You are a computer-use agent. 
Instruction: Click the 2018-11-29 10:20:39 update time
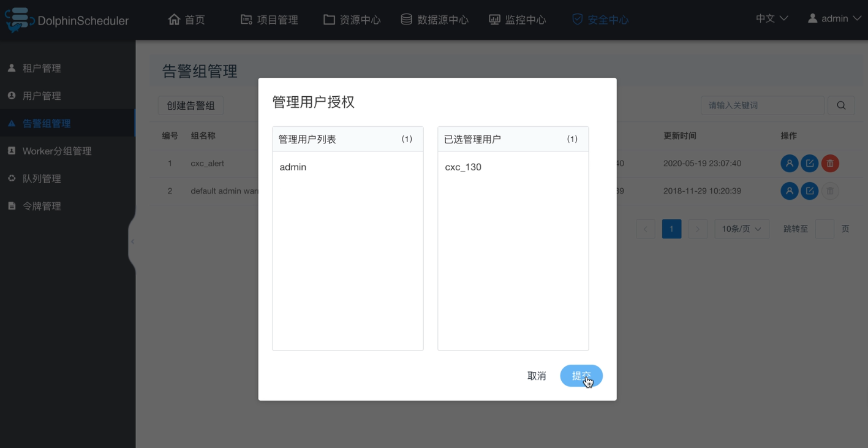coord(702,191)
